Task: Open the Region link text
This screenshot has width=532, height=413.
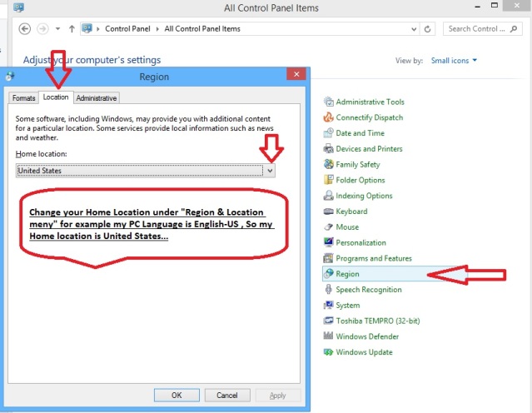Action: pos(347,274)
